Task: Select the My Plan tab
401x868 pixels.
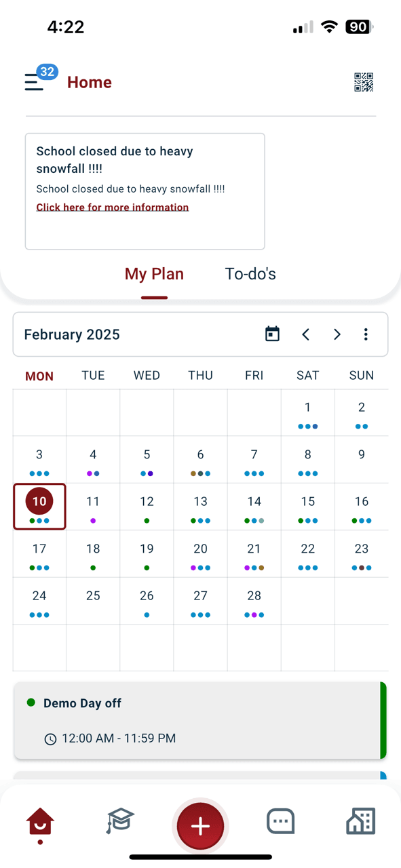Action: 154,274
